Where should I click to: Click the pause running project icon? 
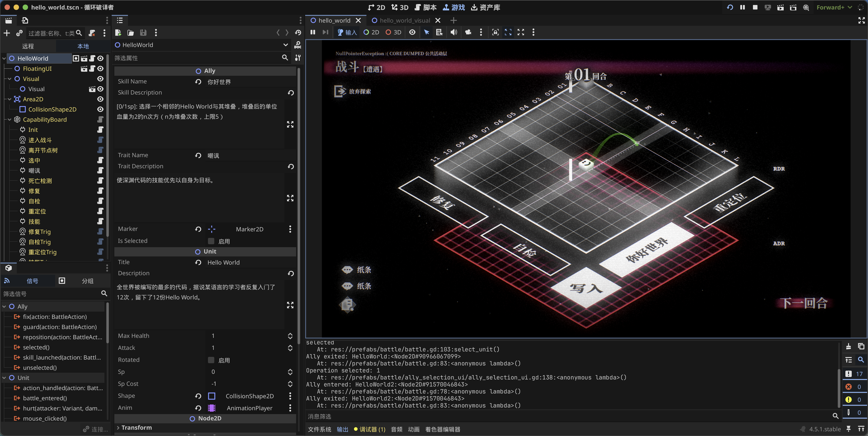click(x=742, y=7)
